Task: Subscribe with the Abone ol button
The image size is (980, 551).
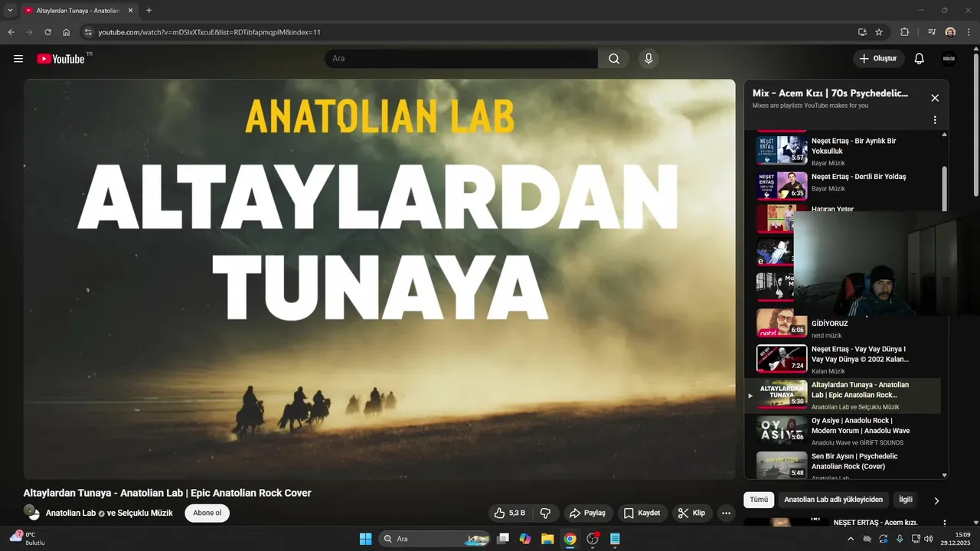Action: click(x=207, y=513)
